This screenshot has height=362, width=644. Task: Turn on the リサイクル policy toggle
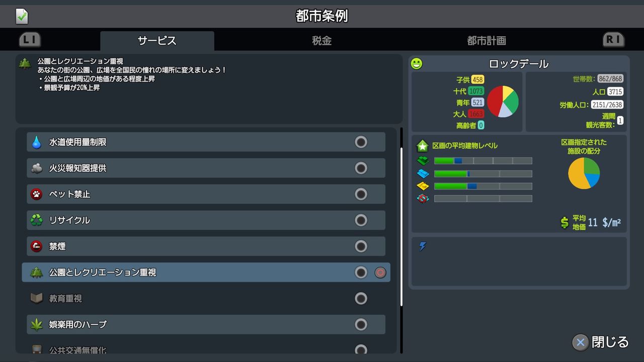pos(361,220)
